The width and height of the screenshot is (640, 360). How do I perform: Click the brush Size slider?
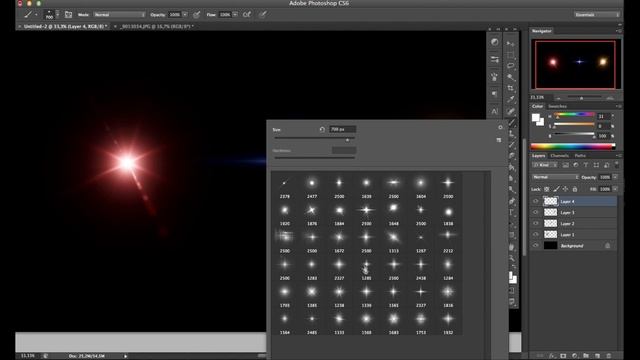point(315,139)
